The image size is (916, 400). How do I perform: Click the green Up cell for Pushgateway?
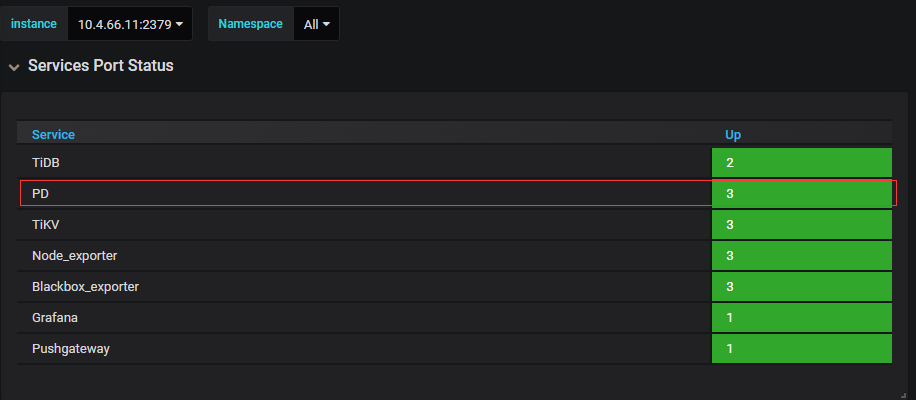(801, 349)
